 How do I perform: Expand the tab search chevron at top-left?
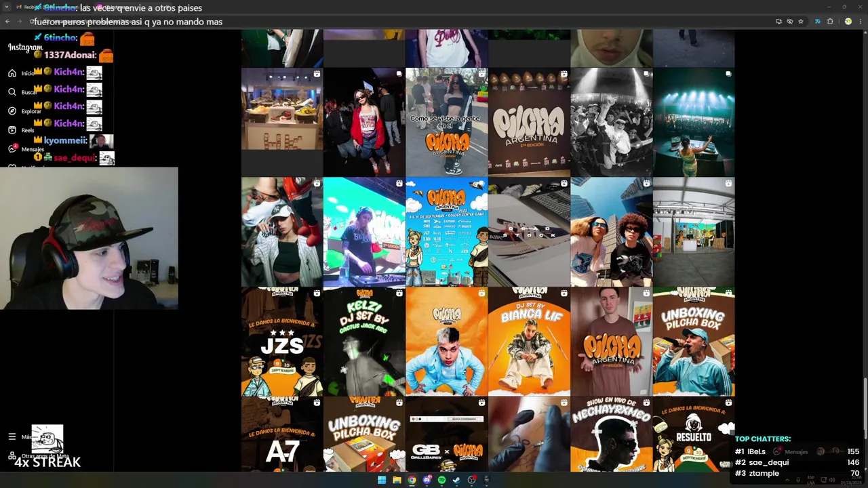coord(6,7)
